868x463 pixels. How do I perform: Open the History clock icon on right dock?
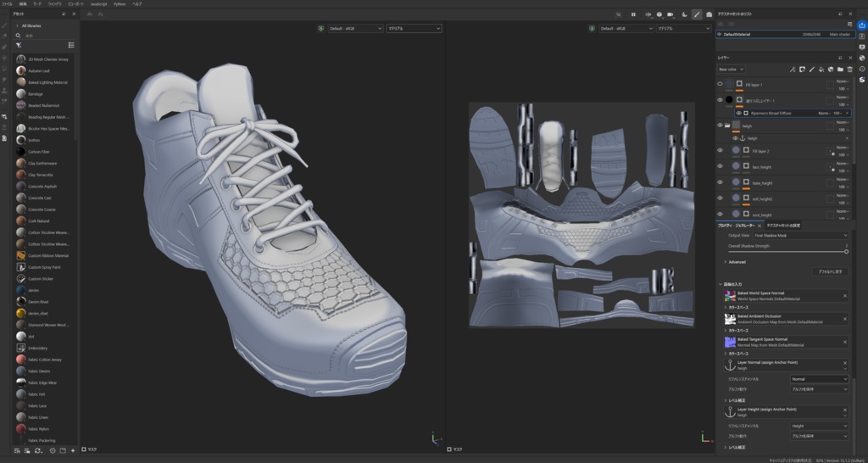point(862,70)
